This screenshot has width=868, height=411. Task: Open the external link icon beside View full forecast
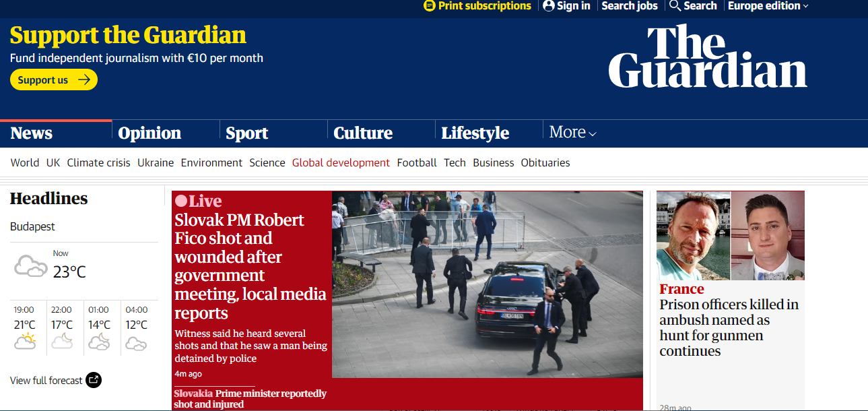(94, 380)
